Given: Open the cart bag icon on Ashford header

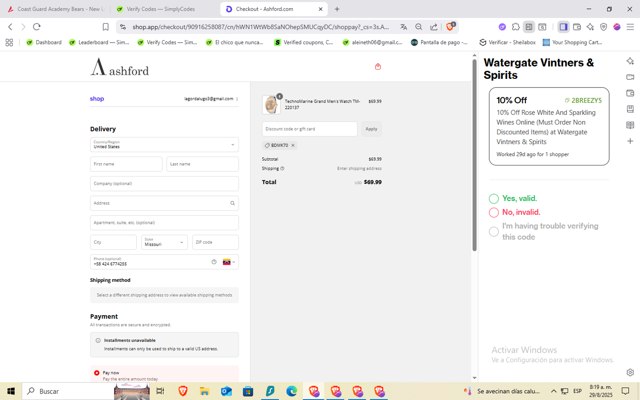Looking at the screenshot, I should pos(378,67).
